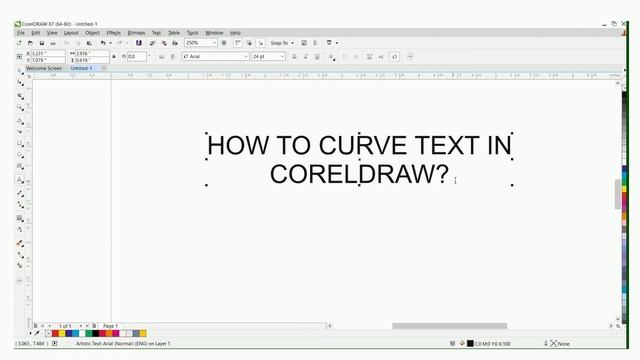Select the Polygon tool
Viewport: 640px width, 360px height.
(x=20, y=166)
